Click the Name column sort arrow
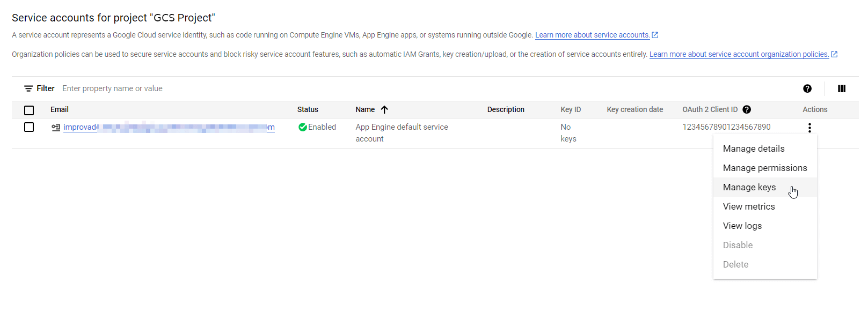Image resolution: width=868 pixels, height=312 pixels. [384, 109]
